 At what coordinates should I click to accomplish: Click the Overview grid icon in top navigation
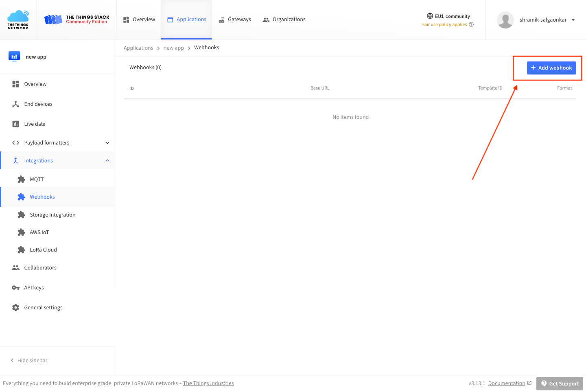[x=126, y=20]
